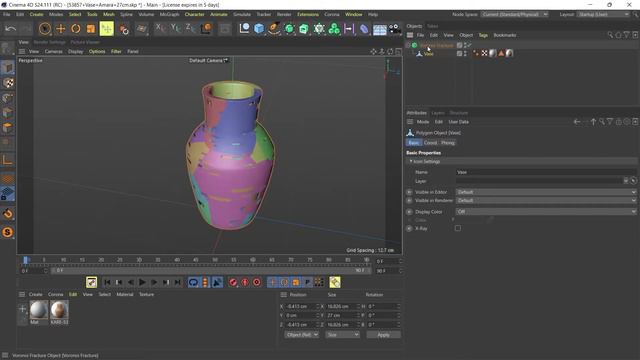Enable the X-Ray checkbox
Viewport: 640px width, 360px height.
[x=458, y=228]
